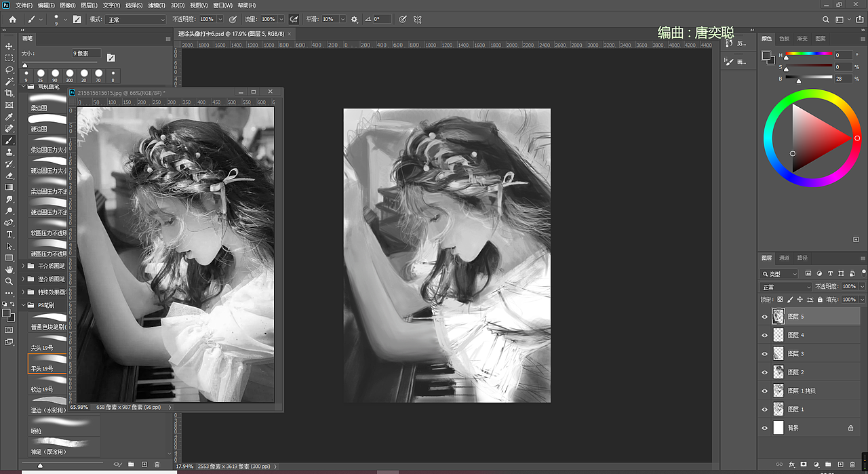Open layer blend mode 正常 dropdown
This screenshot has height=474, width=868.
(x=785, y=287)
